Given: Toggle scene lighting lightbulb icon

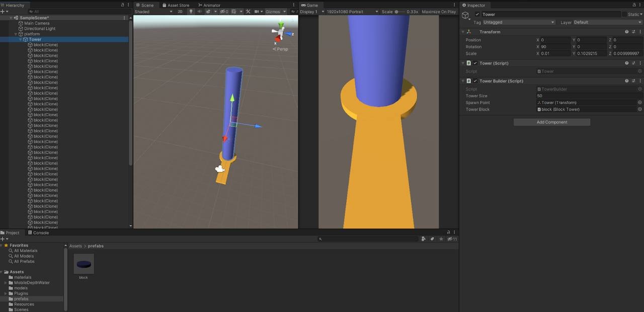Looking at the screenshot, I should pos(191,12).
